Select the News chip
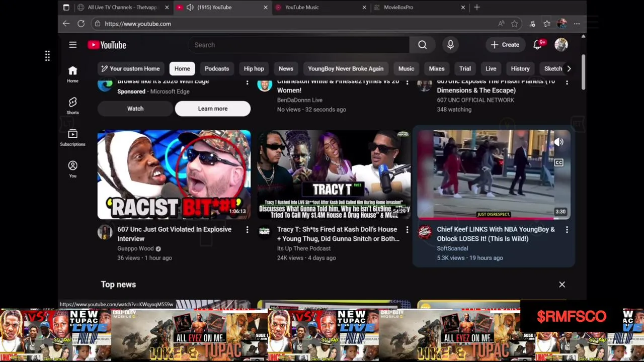 coord(286,68)
